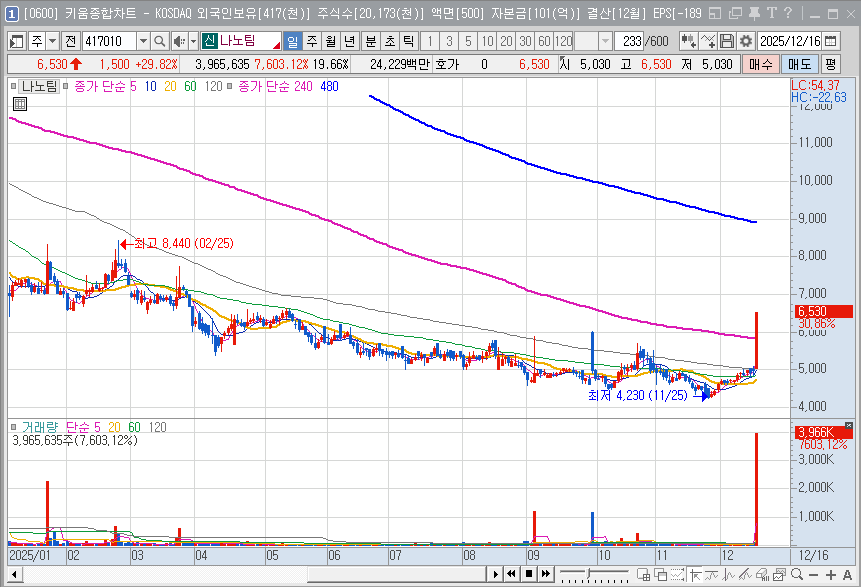Viewport: 861px width, 587px height.
Task: Click the data grid icon under chart legend
Action: 19,104
